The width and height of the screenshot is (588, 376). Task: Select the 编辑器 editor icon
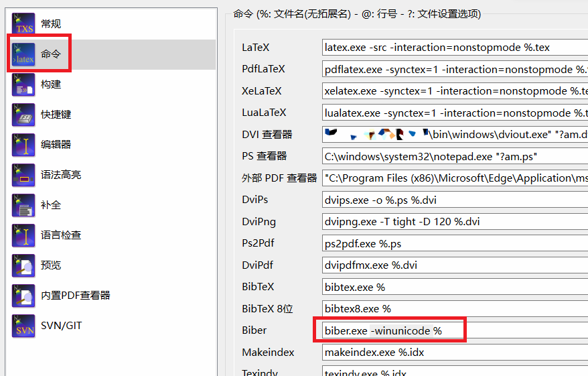click(x=23, y=145)
